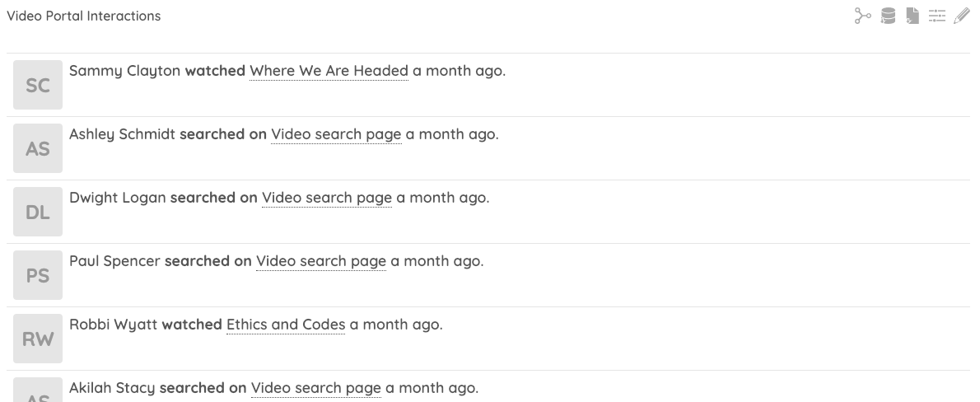Click the RW avatar for Robbi Wyatt
This screenshot has width=980, height=402.
click(38, 339)
